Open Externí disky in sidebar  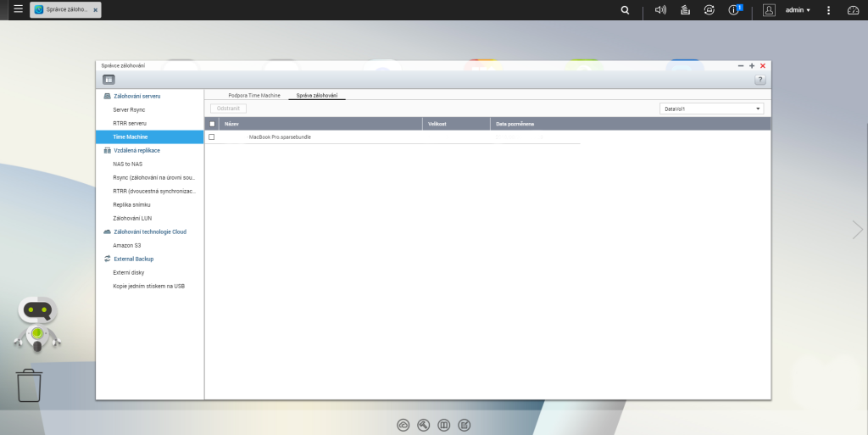coord(129,272)
